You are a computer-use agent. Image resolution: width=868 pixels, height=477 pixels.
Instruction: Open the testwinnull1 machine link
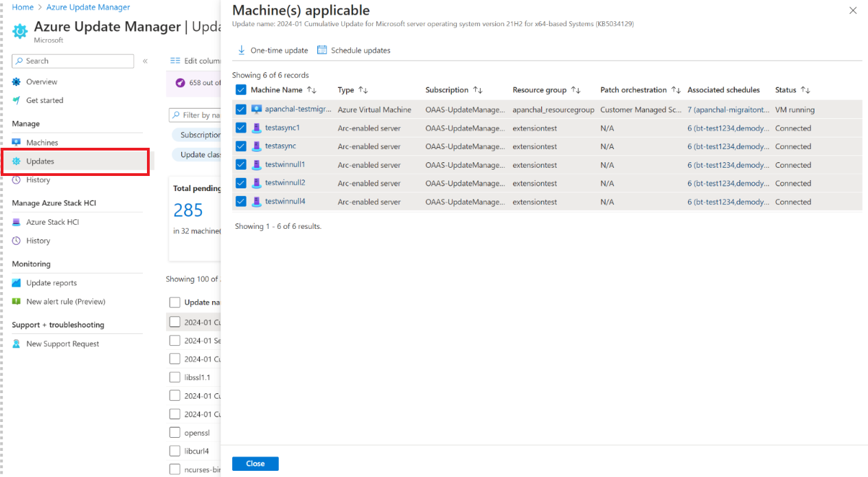pyautogui.click(x=285, y=165)
